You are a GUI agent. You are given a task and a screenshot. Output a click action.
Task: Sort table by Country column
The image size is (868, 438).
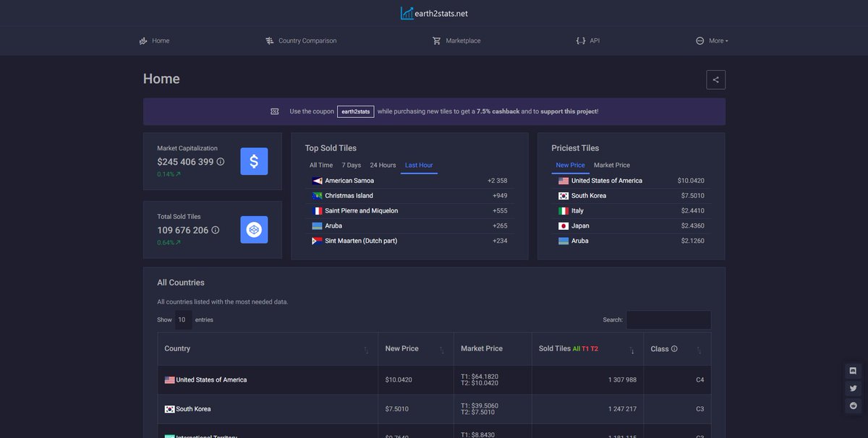[x=268, y=348]
